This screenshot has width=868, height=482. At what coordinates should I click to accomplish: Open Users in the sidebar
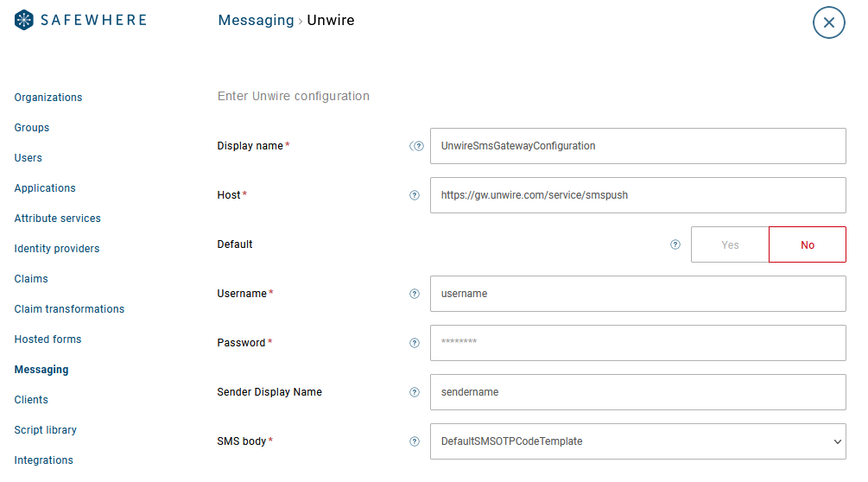[x=29, y=158]
